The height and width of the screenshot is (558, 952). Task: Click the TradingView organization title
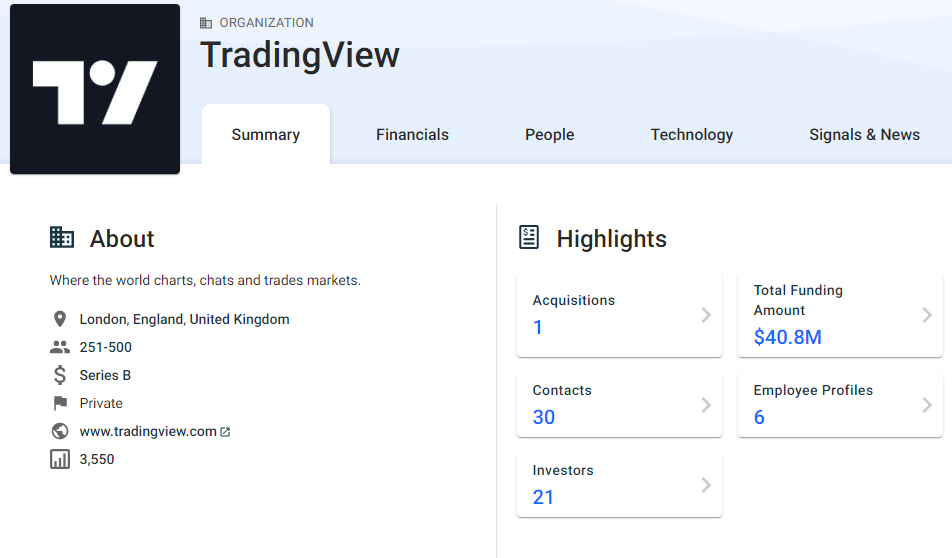300,55
